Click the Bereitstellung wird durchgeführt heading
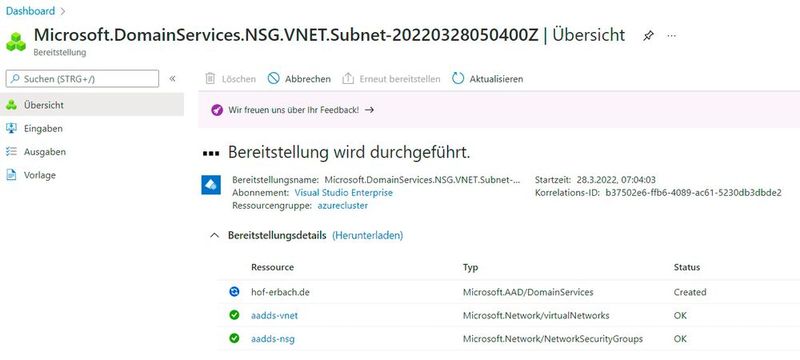This screenshot has width=800, height=360. pos(349,152)
